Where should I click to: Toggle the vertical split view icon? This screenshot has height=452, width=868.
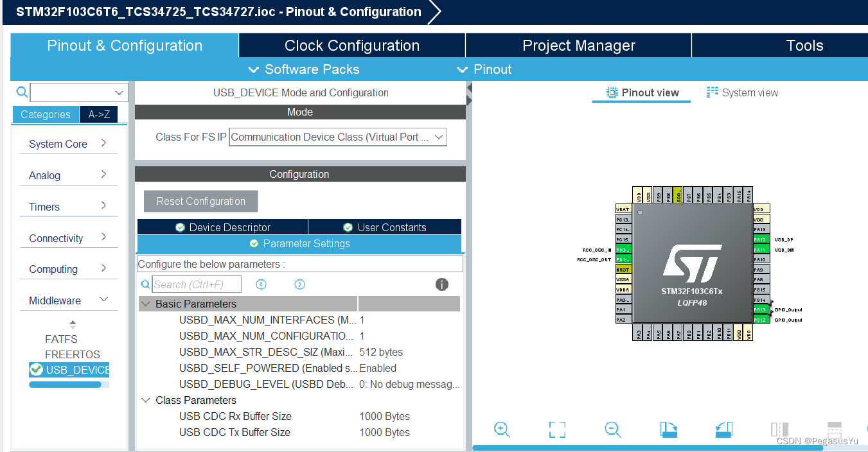779,430
